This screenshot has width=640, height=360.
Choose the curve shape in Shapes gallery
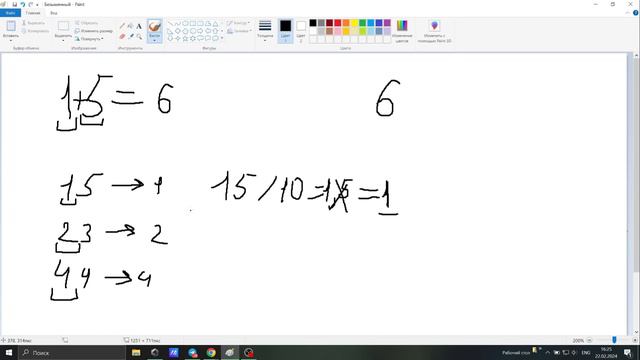[178, 24]
